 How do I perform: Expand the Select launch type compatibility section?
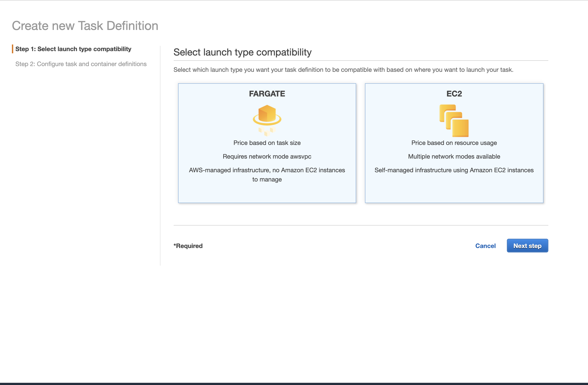tap(243, 52)
